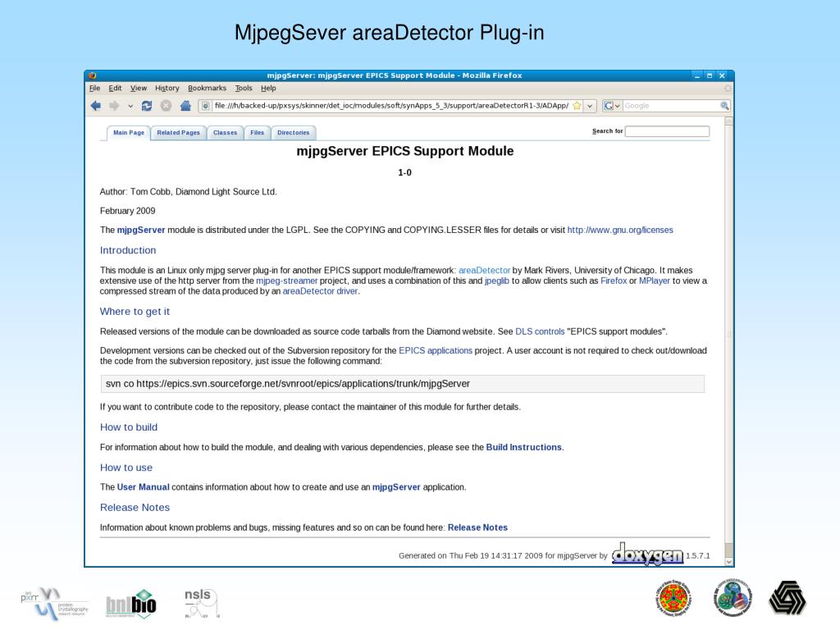This screenshot has height=630, width=840.
Task: Click the black hexagonal knot logo
Action: [x=787, y=598]
